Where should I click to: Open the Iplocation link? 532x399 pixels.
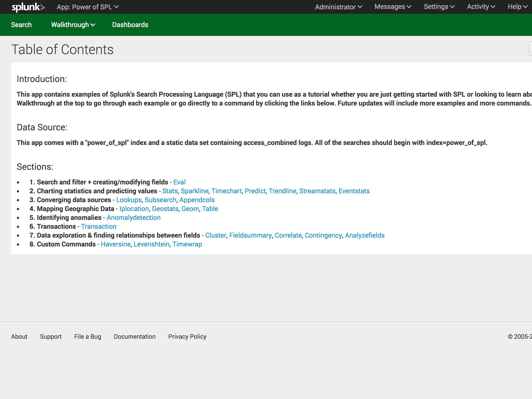tap(134, 209)
